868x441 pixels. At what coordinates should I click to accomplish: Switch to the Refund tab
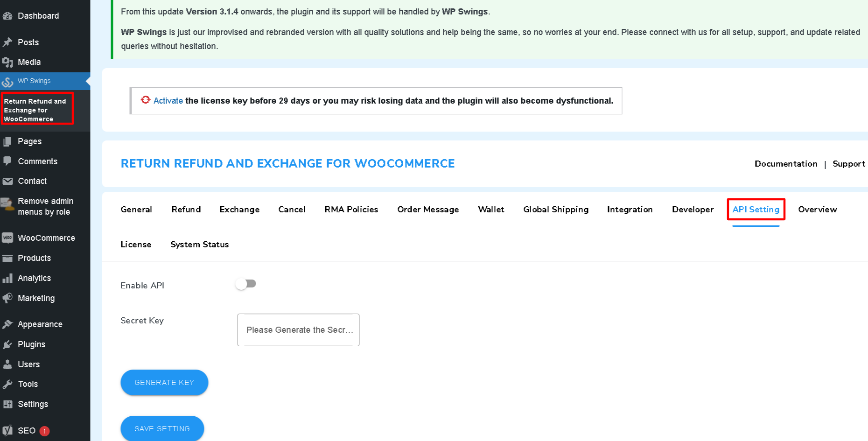[186, 210]
